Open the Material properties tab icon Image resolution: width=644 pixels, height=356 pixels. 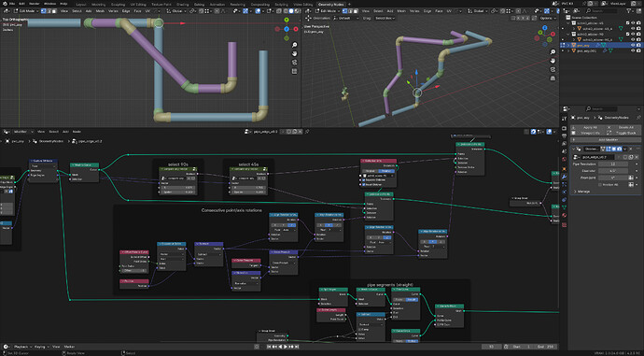point(565,215)
